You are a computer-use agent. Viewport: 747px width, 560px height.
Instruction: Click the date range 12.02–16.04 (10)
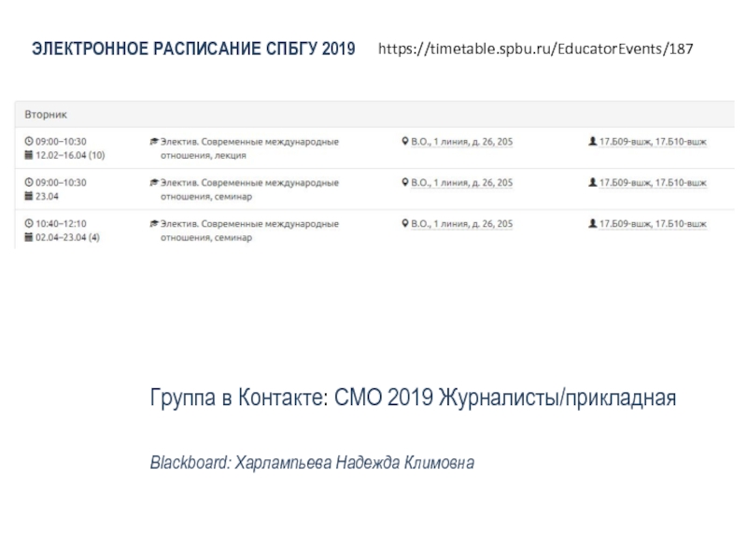pyautogui.click(x=70, y=155)
